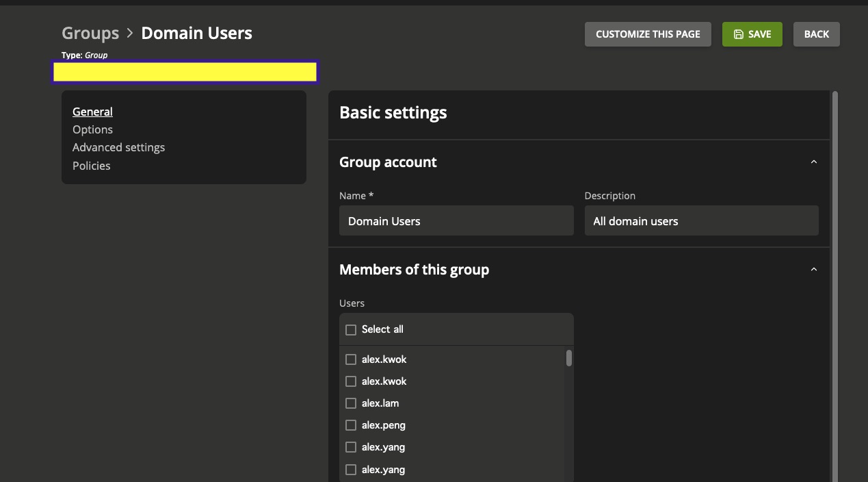The image size is (868, 482).
Task: Click the Basic settings heading
Action: 393,112
